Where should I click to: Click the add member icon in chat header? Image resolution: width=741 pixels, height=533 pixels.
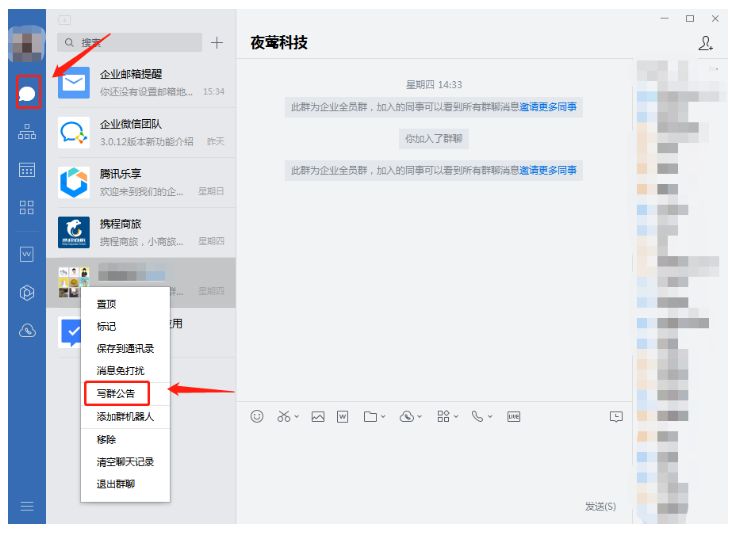[x=706, y=43]
